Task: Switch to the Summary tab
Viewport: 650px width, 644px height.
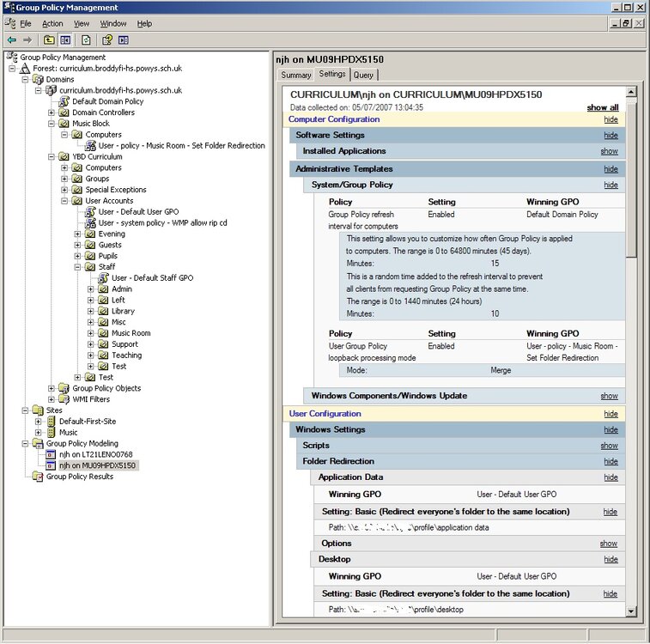Action: point(296,75)
